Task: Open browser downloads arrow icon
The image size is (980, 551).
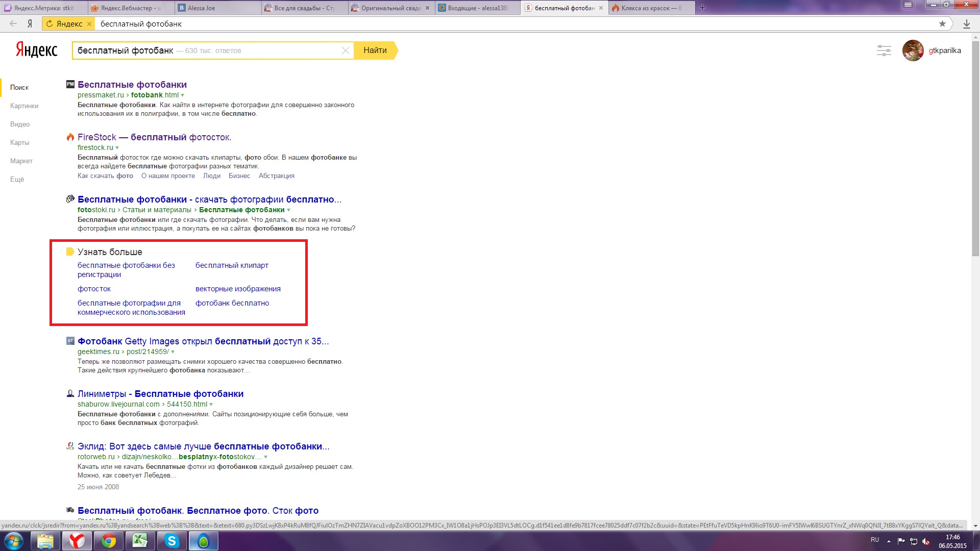Action: (x=966, y=23)
